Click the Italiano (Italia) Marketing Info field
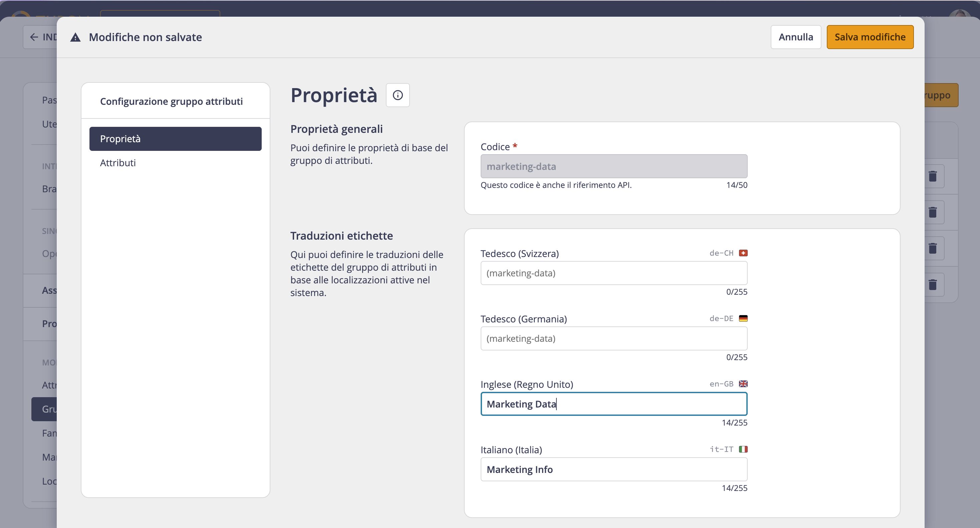 click(x=614, y=469)
